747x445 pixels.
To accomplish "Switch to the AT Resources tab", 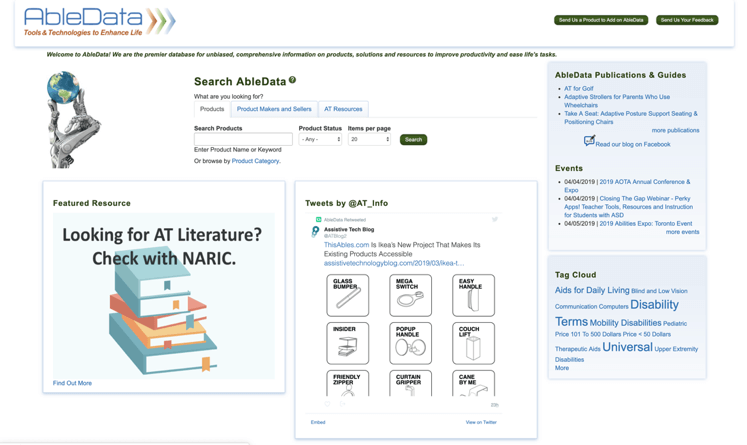I will [343, 109].
